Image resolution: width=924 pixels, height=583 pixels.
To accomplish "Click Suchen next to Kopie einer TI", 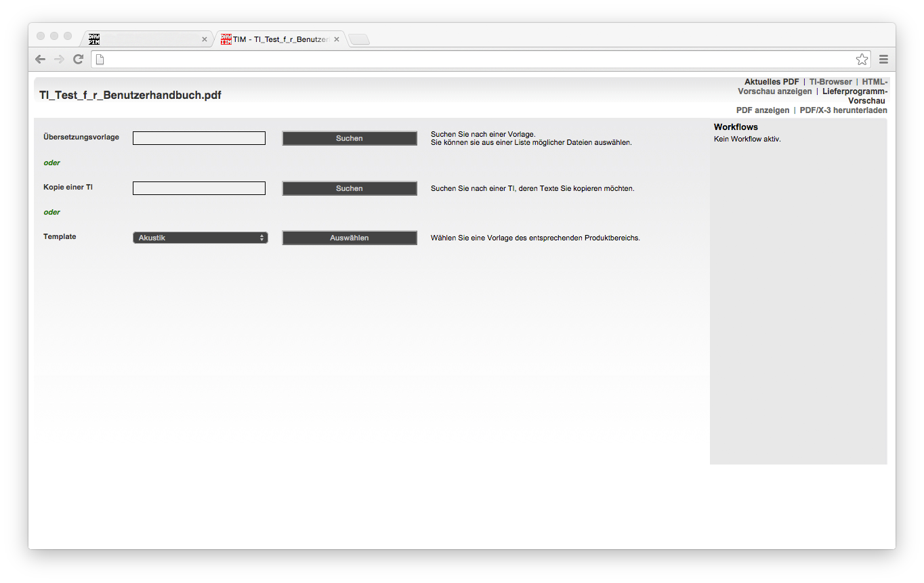I will pos(350,188).
